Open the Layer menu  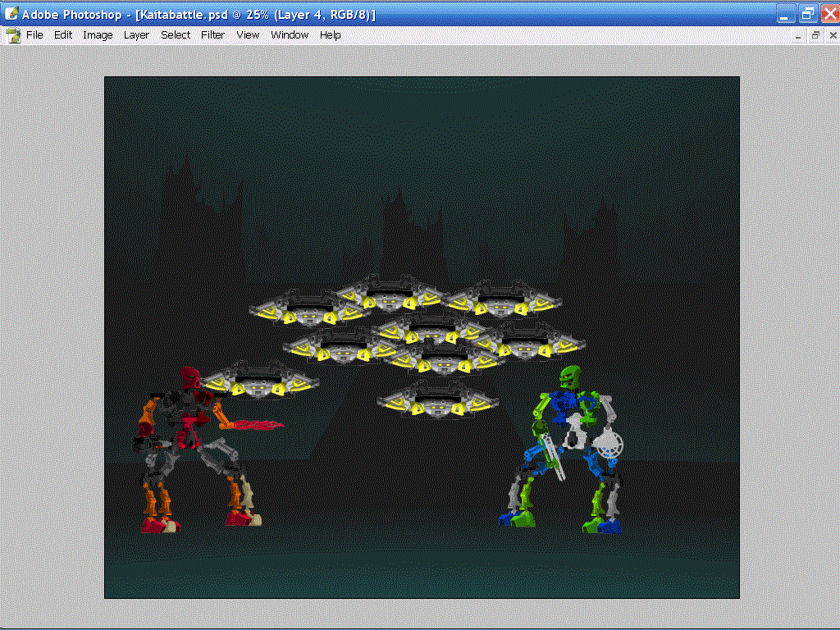click(136, 35)
